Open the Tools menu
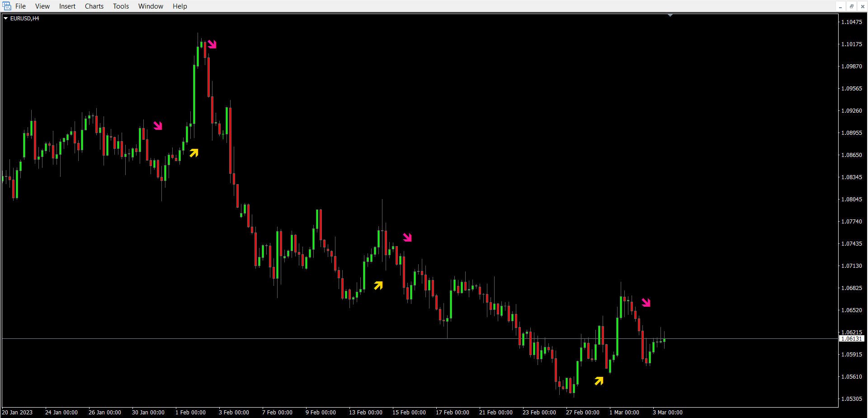 tap(121, 6)
